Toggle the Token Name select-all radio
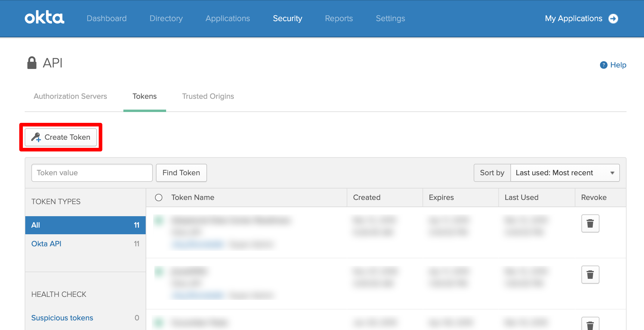 [159, 198]
